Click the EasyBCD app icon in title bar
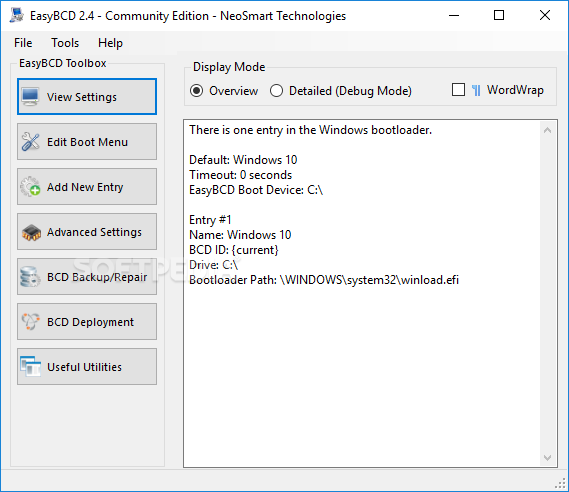This screenshot has height=492, width=569. click(17, 15)
